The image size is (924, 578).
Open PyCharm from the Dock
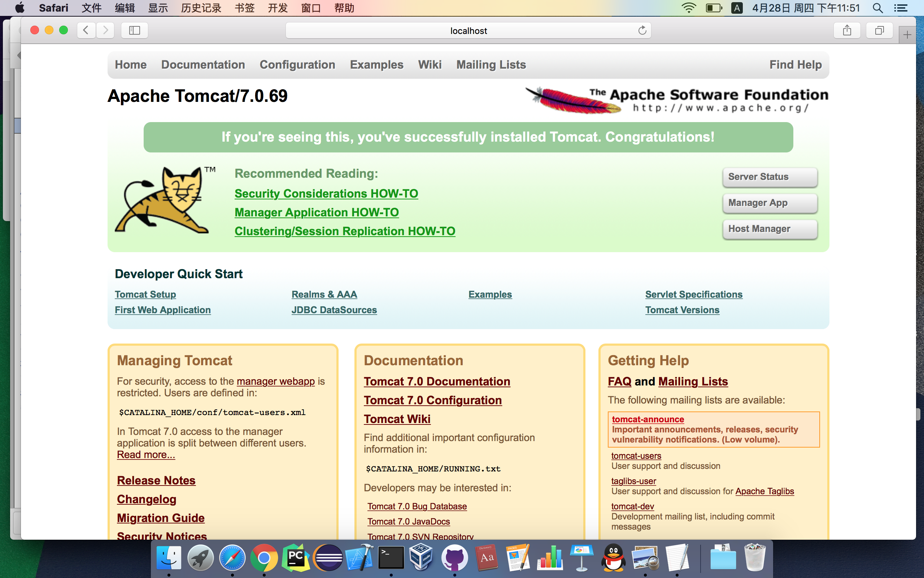click(x=296, y=558)
